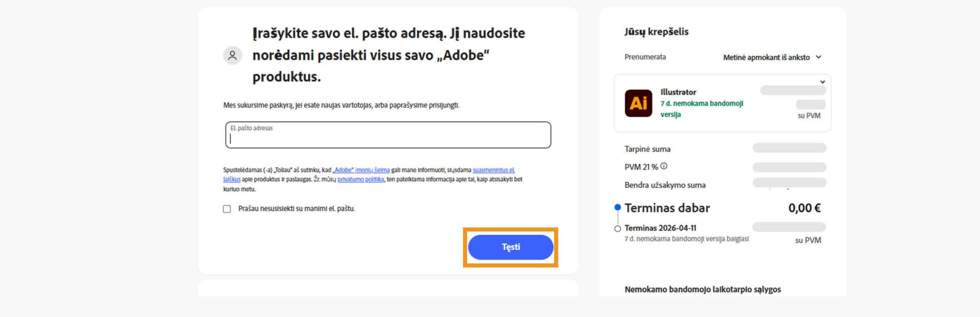
Task: Expand the subscription plan chevron
Action: (820, 57)
